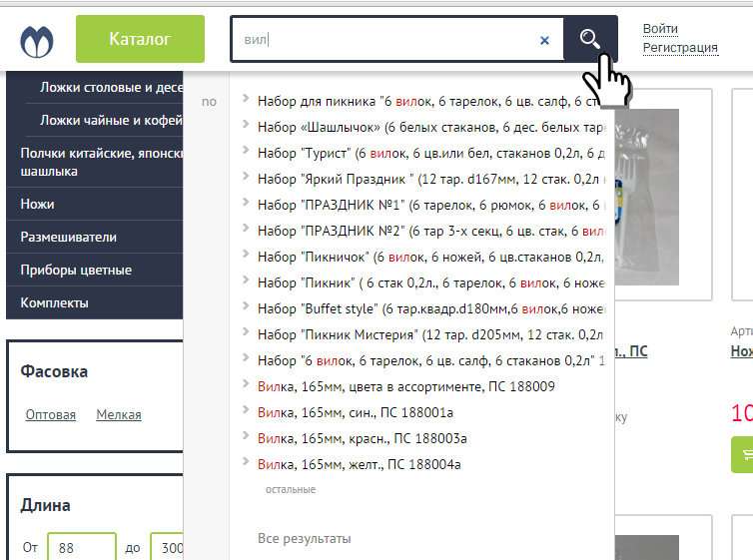Choose suggestion Набор для пикника "6 вилок
This screenshot has width=753, height=560.
pyautogui.click(x=430, y=101)
